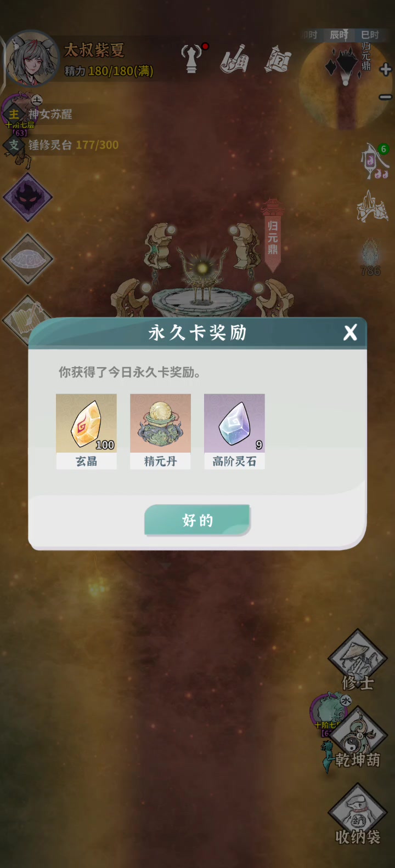
Task: Close the 永久卡奖励 dialog
Action: pos(350,333)
